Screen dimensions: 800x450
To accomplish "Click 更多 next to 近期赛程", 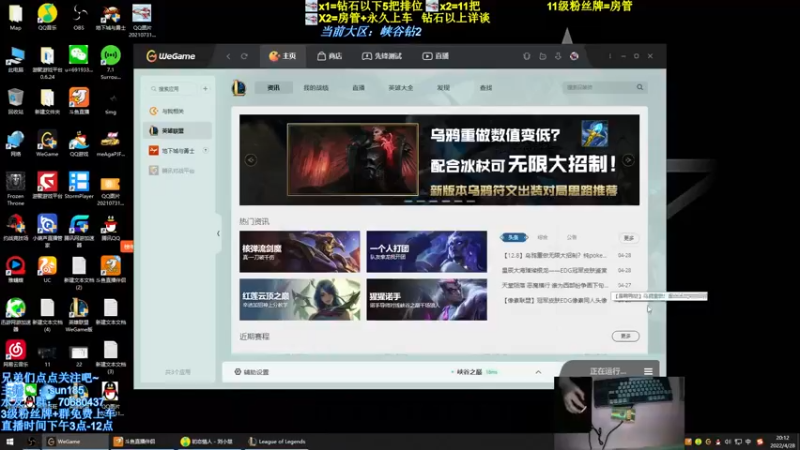I will pos(626,336).
